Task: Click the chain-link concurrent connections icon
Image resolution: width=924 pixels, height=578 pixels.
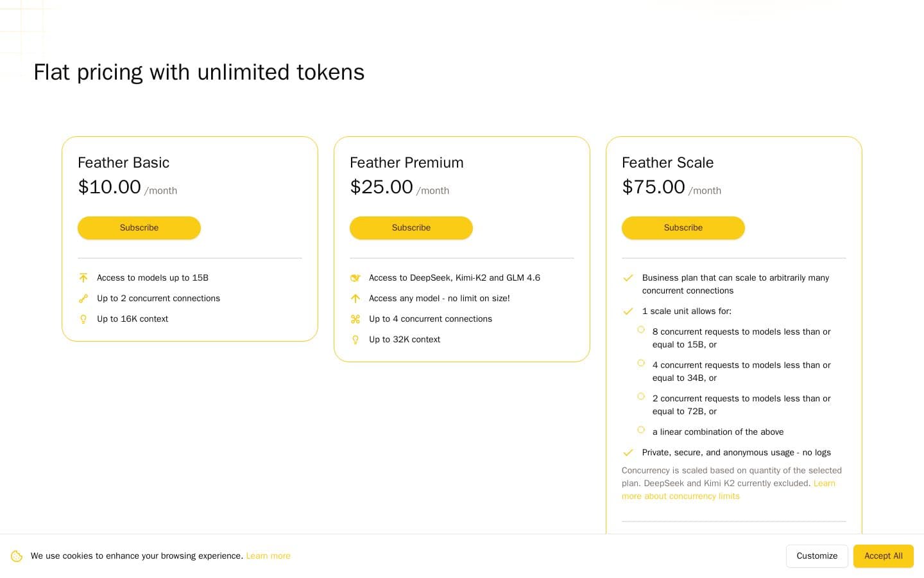Action: tap(83, 299)
